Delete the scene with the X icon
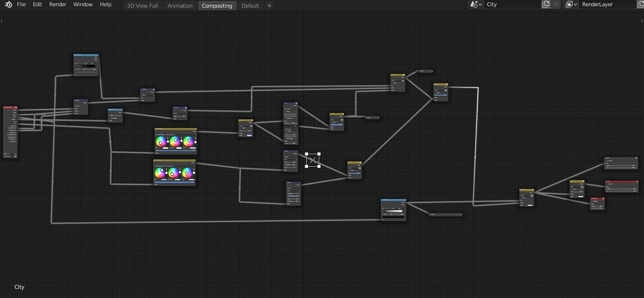Viewport: 644px width, 298px height. [x=556, y=4]
